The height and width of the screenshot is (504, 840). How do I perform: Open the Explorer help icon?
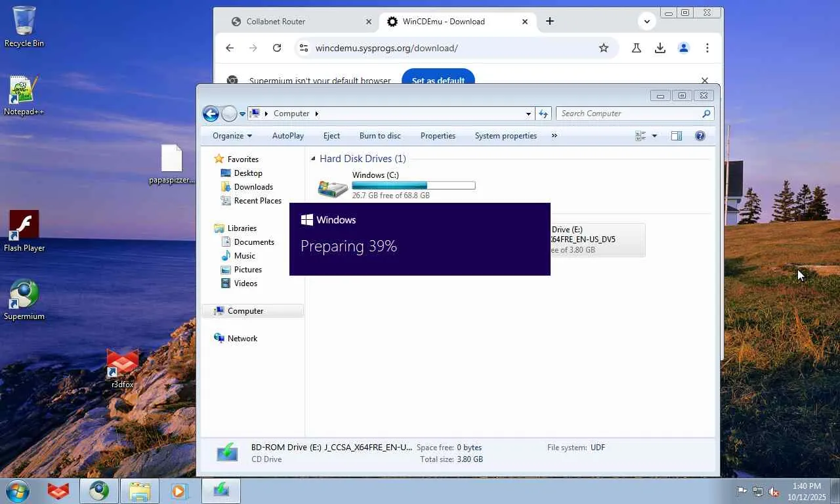pyautogui.click(x=700, y=136)
